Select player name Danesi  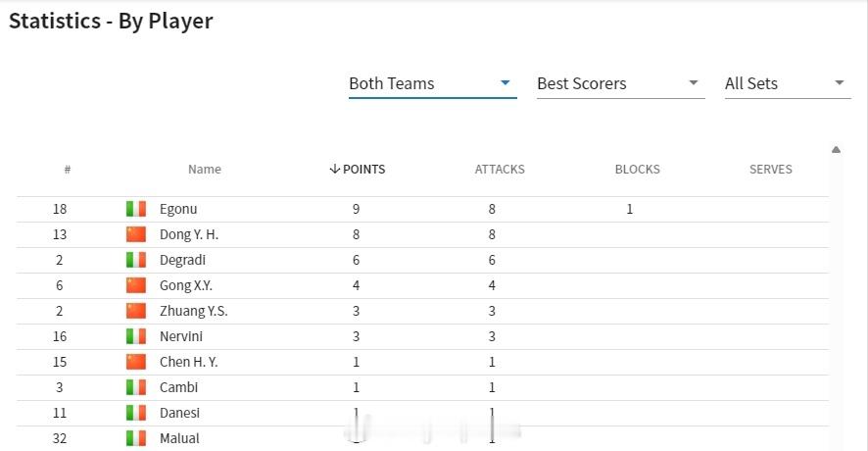point(179,413)
